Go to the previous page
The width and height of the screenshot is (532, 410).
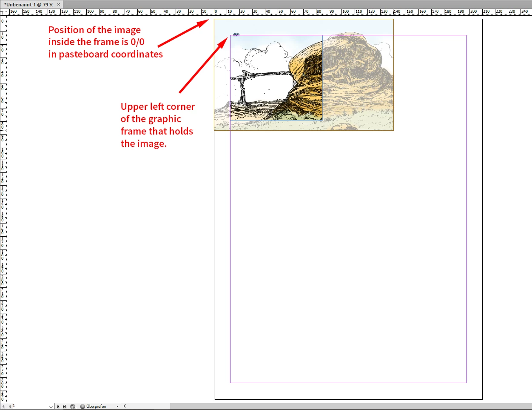pyautogui.click(x=10, y=406)
